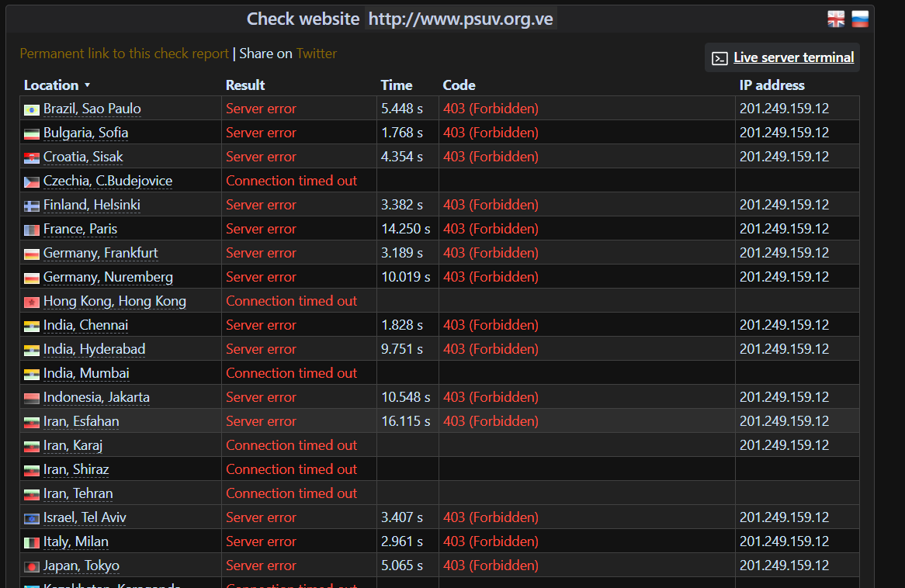Sort by the Result column header

pos(245,85)
